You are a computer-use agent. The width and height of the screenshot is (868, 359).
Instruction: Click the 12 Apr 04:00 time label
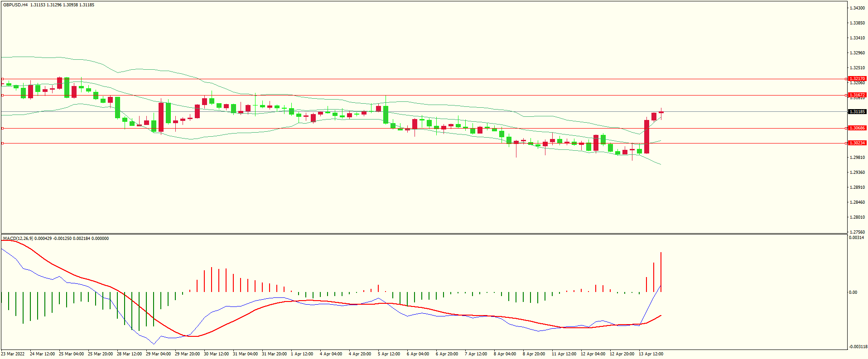click(593, 354)
